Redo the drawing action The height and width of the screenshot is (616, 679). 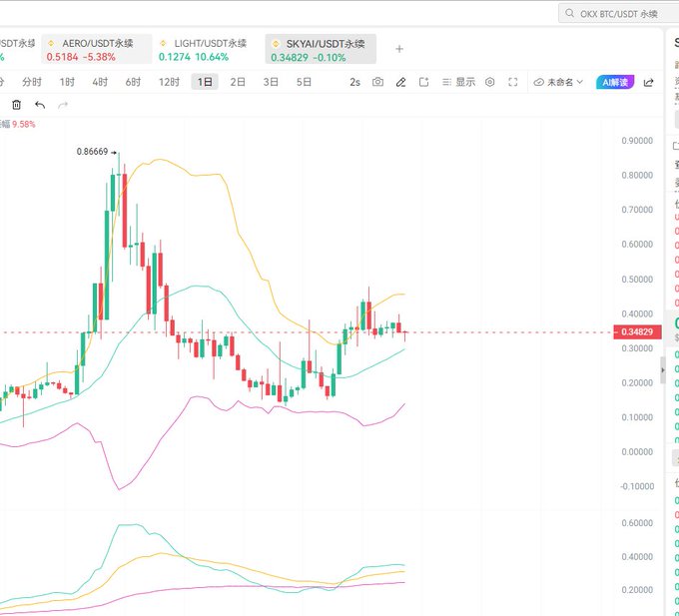pyautogui.click(x=63, y=105)
